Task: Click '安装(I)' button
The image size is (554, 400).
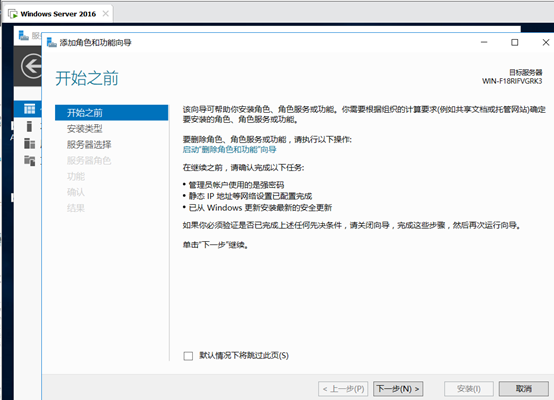Action: pyautogui.click(x=468, y=389)
